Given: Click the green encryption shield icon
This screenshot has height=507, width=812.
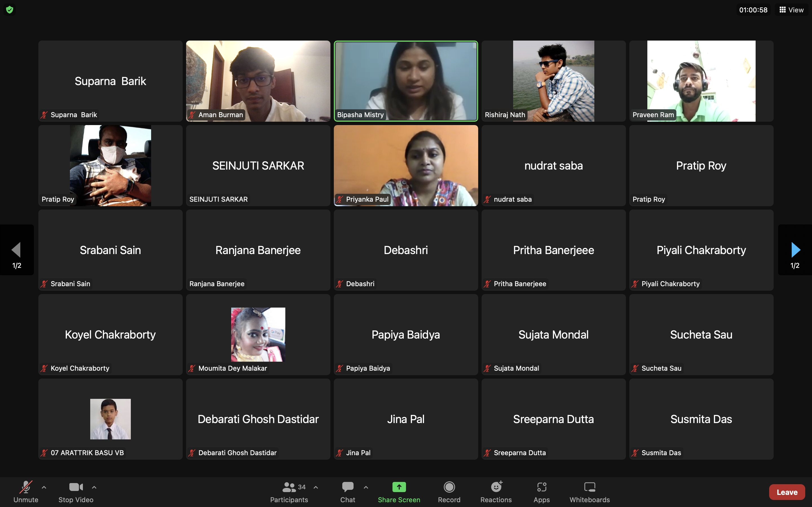Looking at the screenshot, I should pyautogui.click(x=10, y=10).
